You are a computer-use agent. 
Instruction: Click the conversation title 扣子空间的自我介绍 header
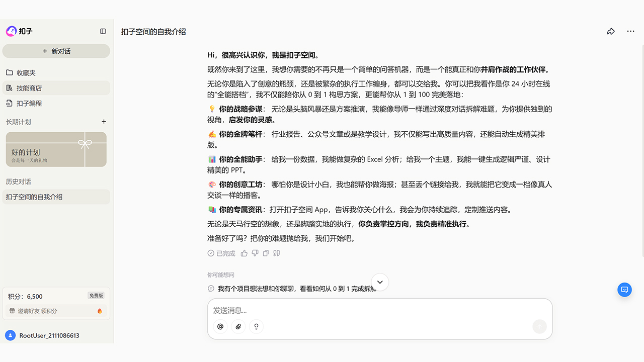153,32
